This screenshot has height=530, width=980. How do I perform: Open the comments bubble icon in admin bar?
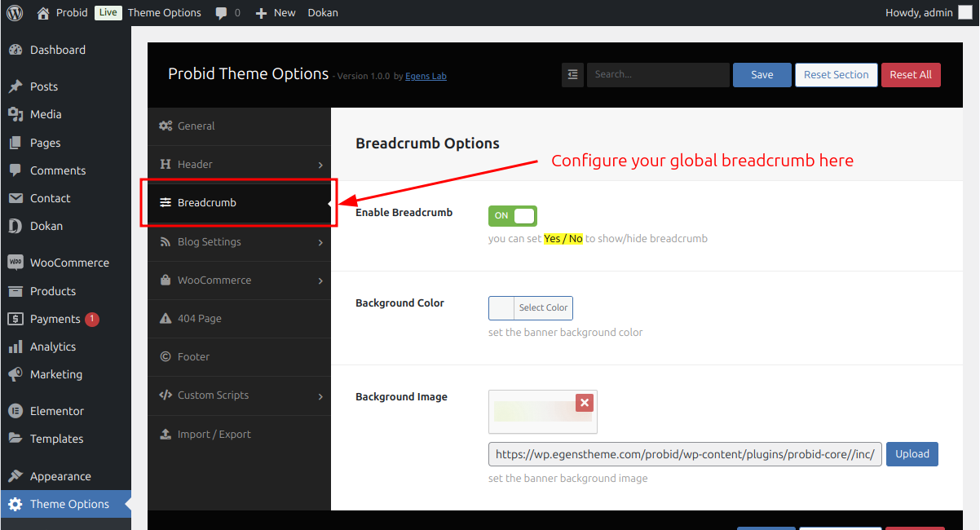(x=222, y=13)
